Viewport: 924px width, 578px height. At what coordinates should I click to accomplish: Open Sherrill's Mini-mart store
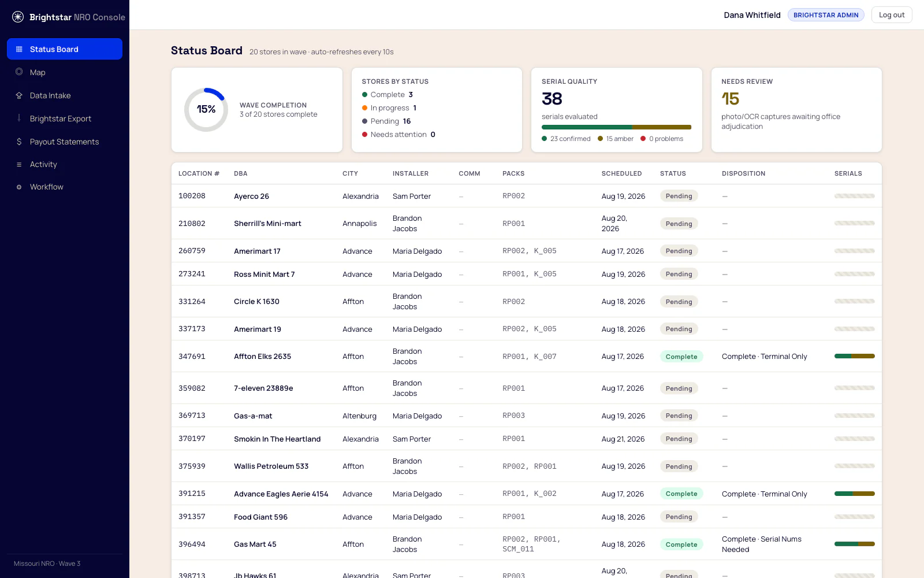coord(267,224)
